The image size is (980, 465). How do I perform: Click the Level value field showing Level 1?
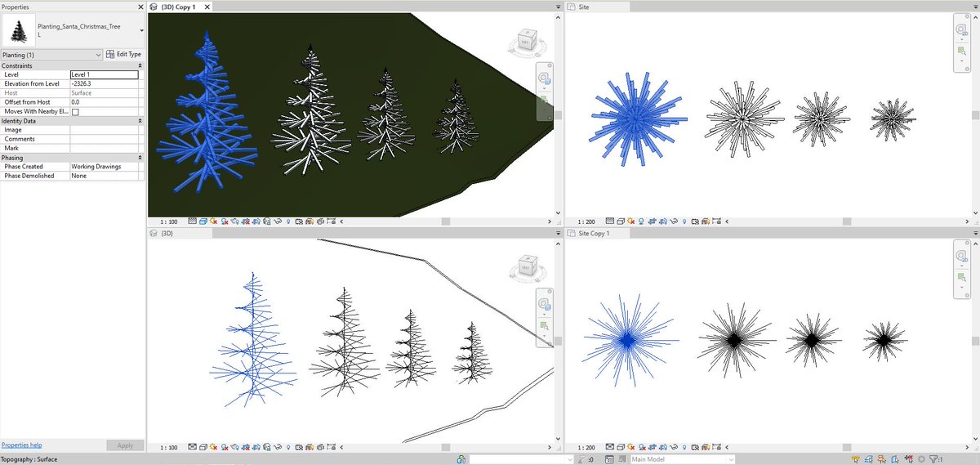point(104,74)
